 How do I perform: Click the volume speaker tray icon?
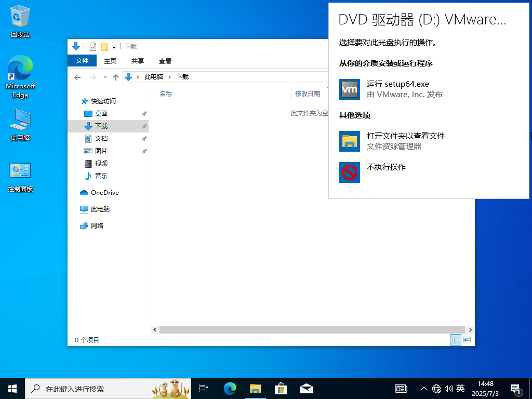click(x=448, y=389)
